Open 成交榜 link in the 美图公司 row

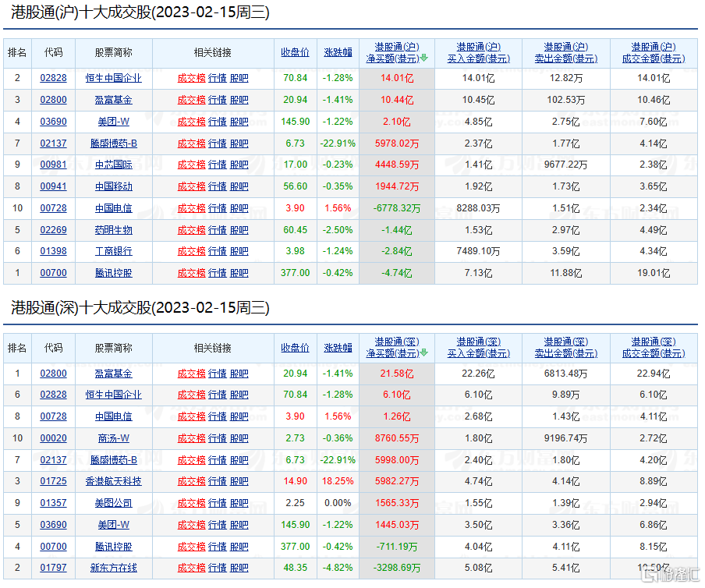tap(192, 502)
